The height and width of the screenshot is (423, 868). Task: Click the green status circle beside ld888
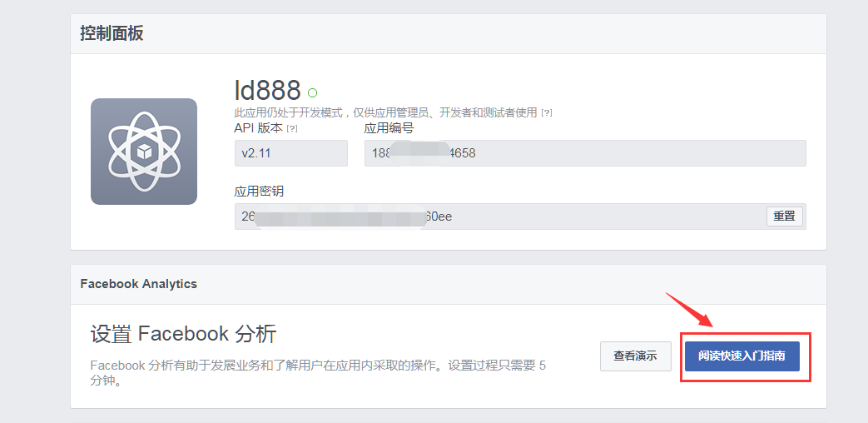[313, 92]
